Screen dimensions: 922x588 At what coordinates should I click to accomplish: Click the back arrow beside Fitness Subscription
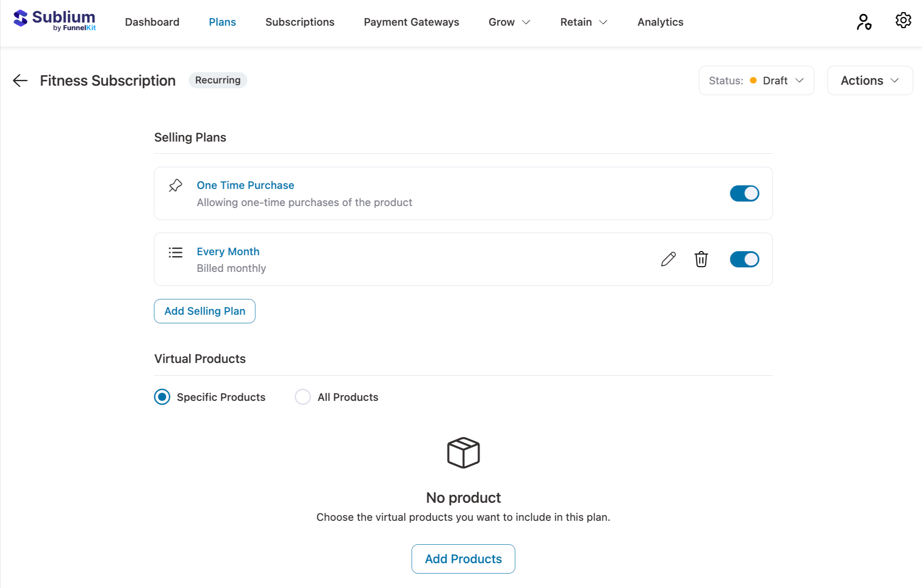pos(20,80)
